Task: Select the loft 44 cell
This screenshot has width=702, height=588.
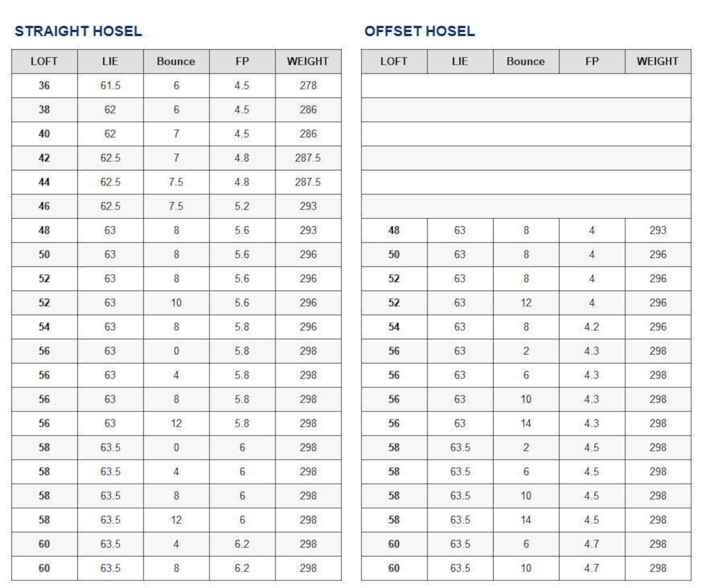Action: (44, 182)
